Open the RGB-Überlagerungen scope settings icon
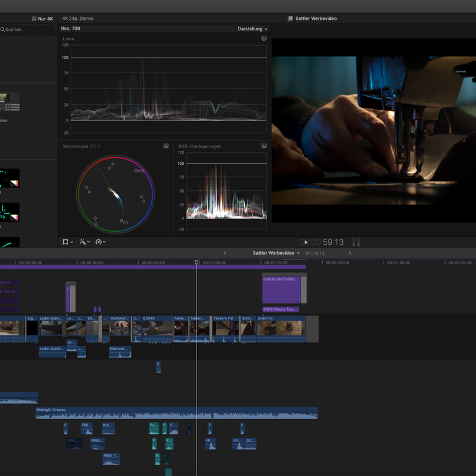The width and height of the screenshot is (476, 476). (264, 146)
